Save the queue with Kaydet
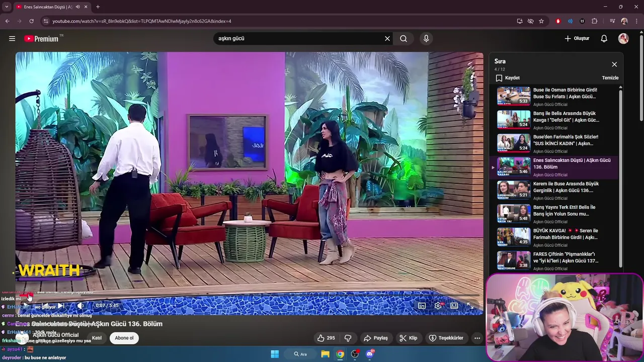 click(x=508, y=78)
